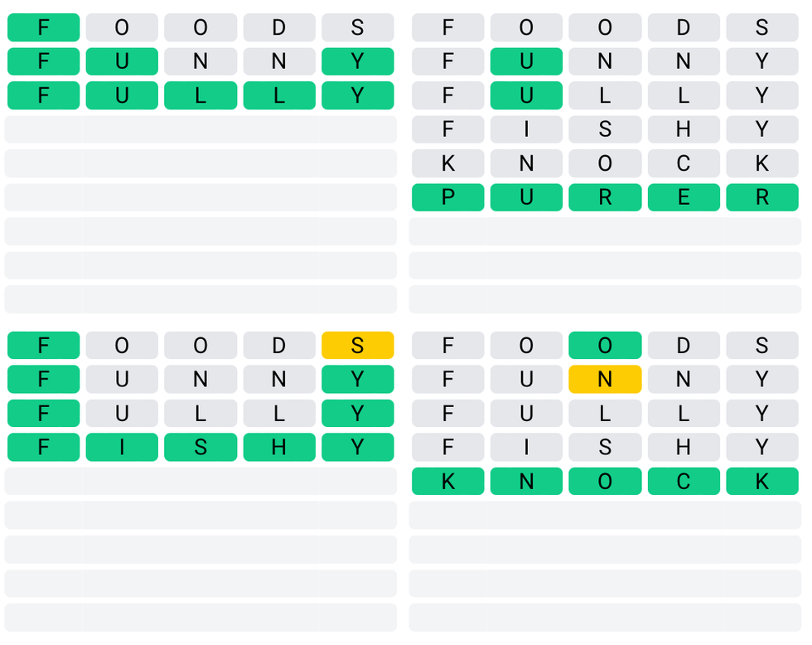Select the green F tile in FISHY
The image size is (812, 645).
[43, 448]
